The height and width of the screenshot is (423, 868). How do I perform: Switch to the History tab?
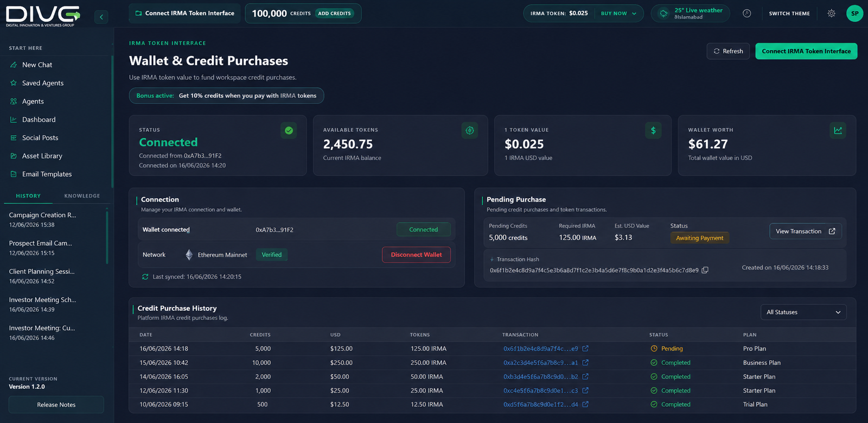coord(28,196)
